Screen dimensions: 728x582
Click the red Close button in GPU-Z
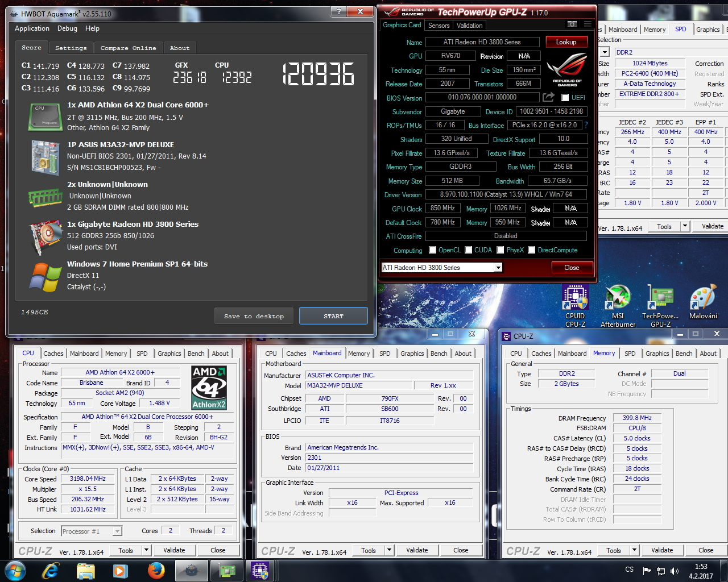pos(572,268)
